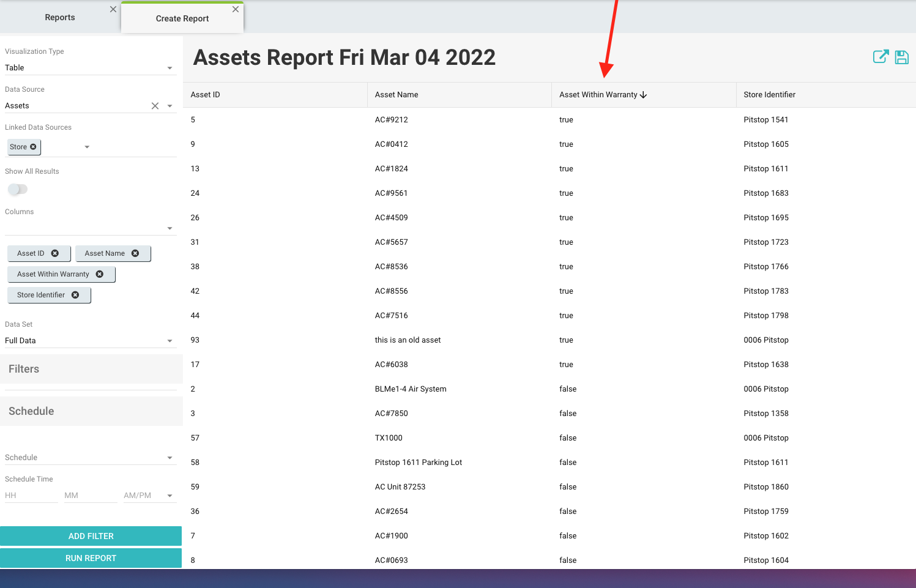Close the Create Report tab
The height and width of the screenshot is (588, 916).
(236, 9)
